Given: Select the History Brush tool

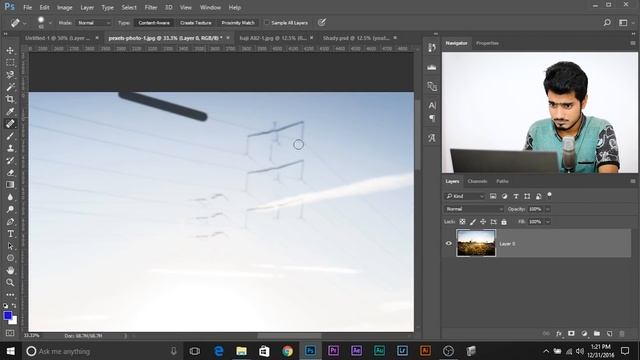Looking at the screenshot, I should [x=10, y=160].
